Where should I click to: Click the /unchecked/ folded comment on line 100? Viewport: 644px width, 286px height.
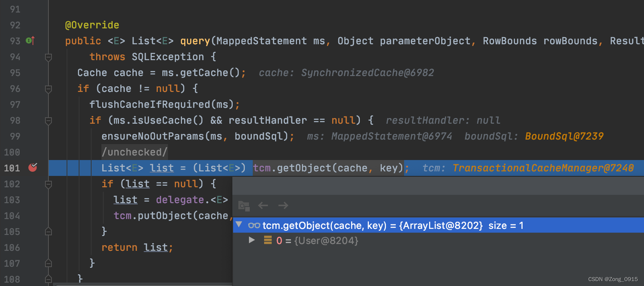134,152
